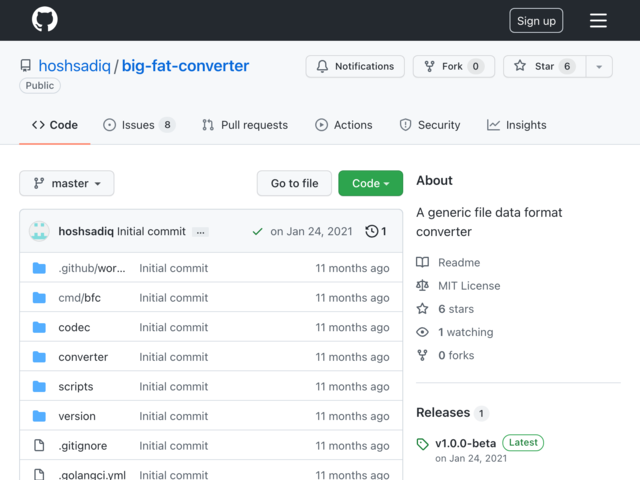Screen dimensions: 640x480
Task: Click the .github/wor... folder icon
Action: [x=39, y=268]
